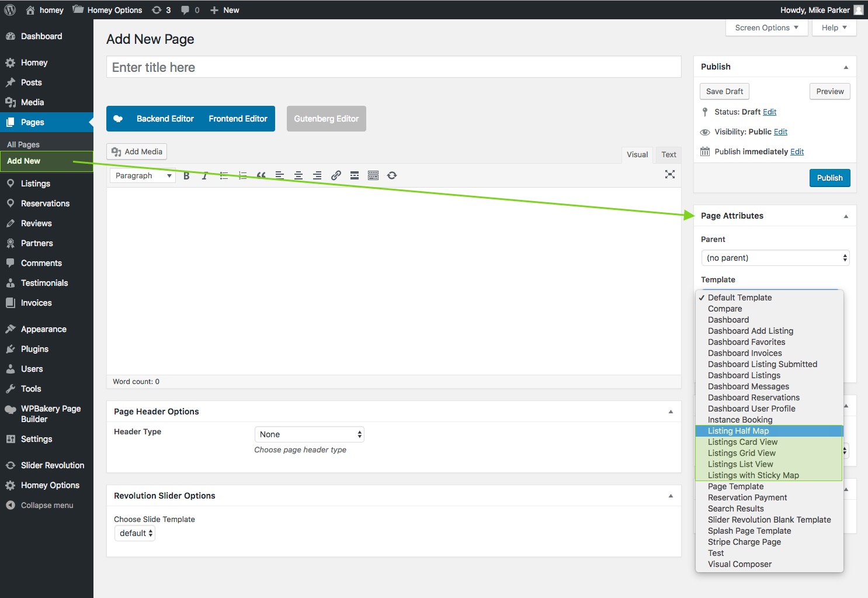Expand the Help panel
This screenshot has height=598, width=868.
834,27
